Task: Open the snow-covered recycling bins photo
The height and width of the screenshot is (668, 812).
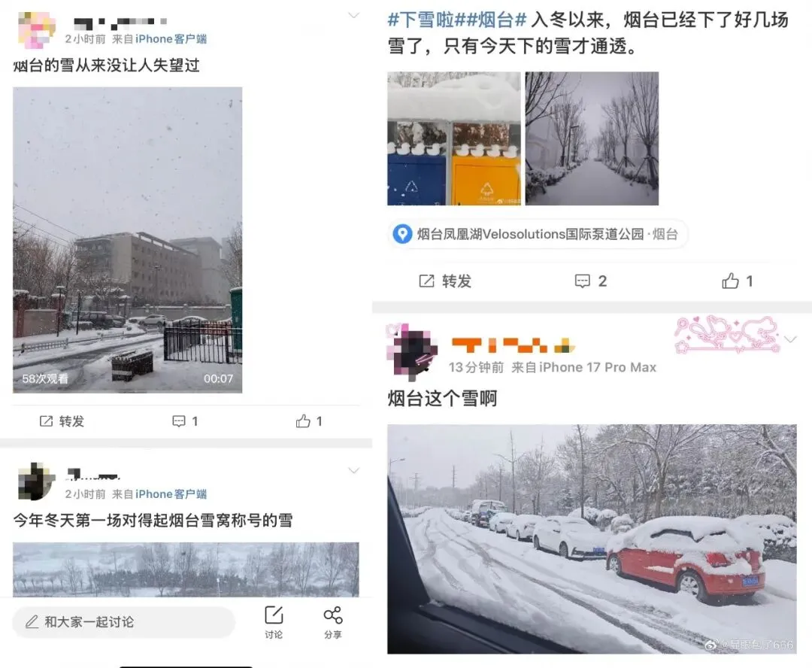Action: tap(454, 138)
